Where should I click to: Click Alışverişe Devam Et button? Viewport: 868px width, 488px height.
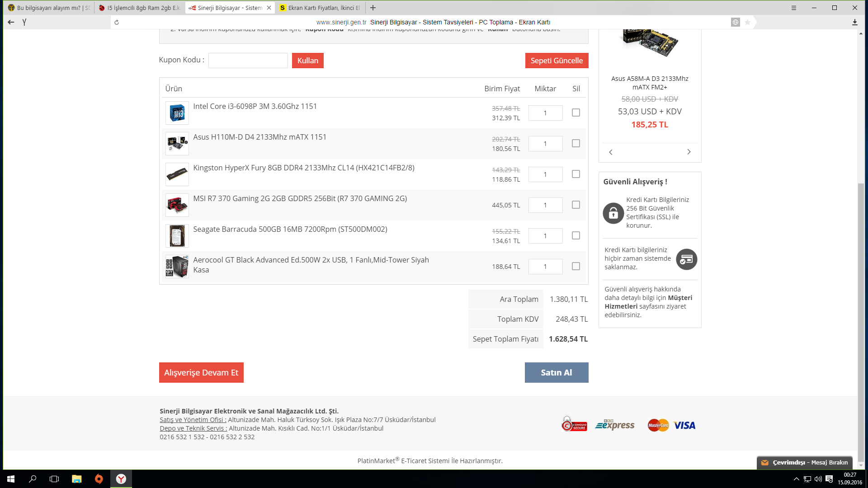pyautogui.click(x=201, y=372)
